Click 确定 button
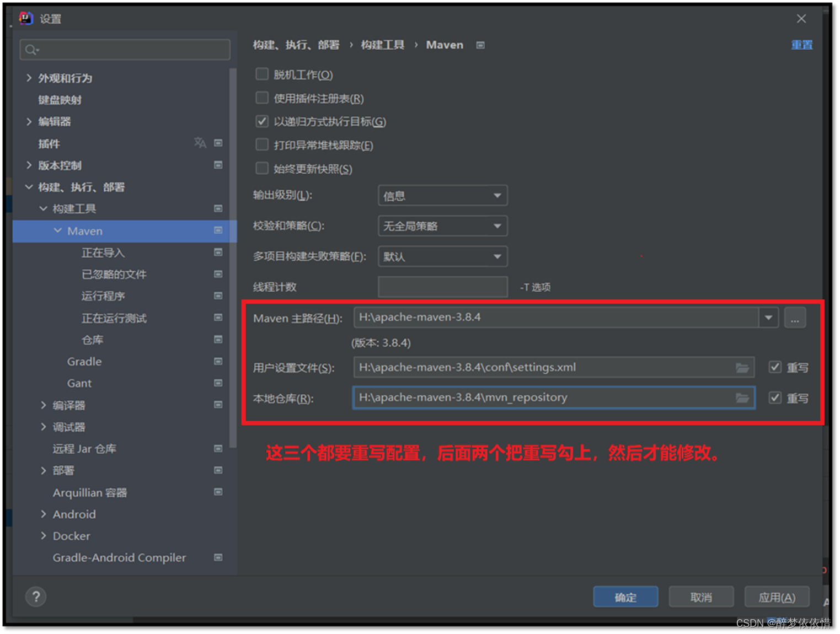Image resolution: width=840 pixels, height=634 pixels. coord(625,597)
